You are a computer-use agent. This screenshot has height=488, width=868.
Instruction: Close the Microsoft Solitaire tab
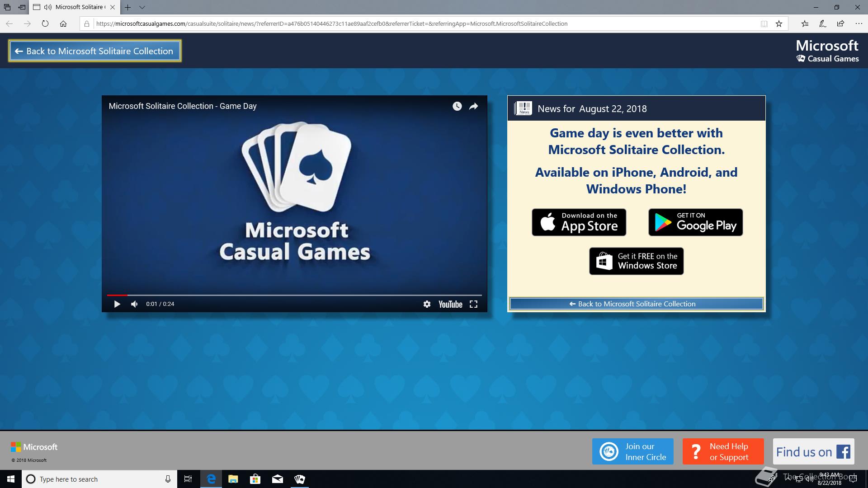(113, 7)
